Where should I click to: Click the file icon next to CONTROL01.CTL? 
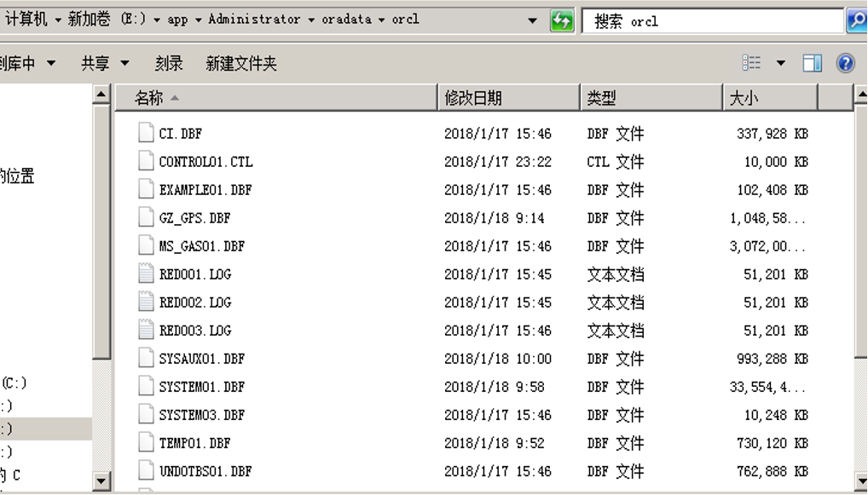145,161
